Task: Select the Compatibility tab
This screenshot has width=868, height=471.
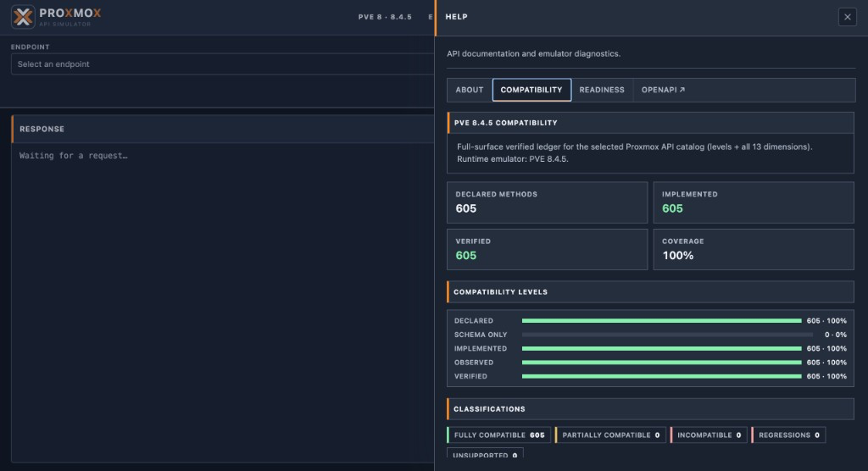Action: 531,90
